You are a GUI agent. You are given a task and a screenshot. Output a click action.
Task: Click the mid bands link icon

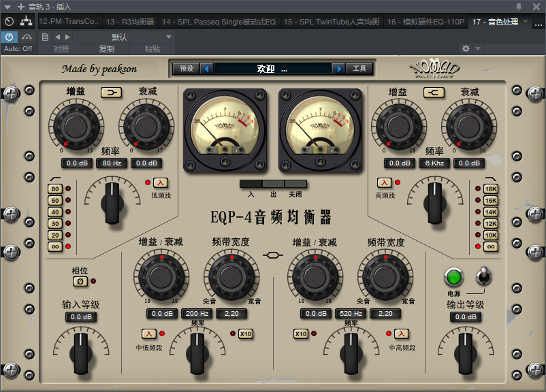pyautogui.click(x=273, y=255)
